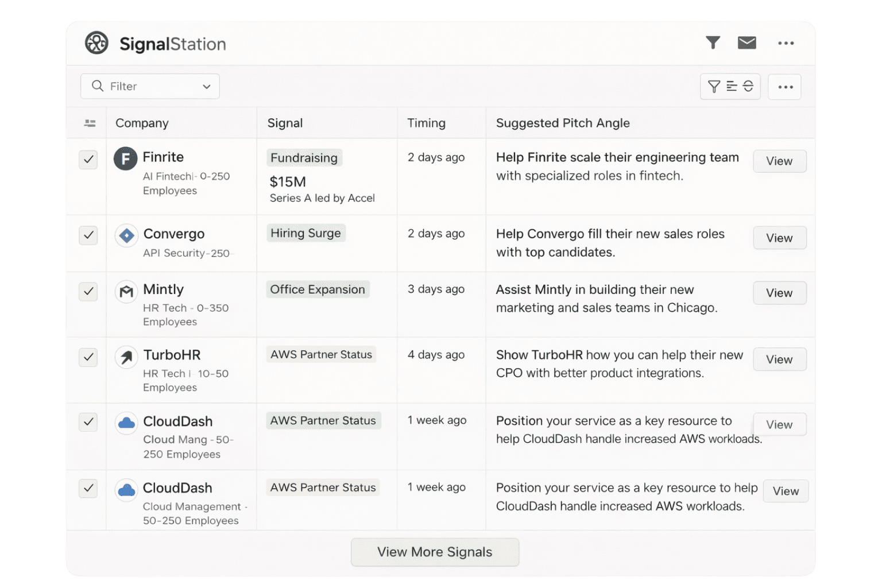The image size is (882, 588).
Task: Click the Hiring Surge signal tag
Action: (x=305, y=233)
